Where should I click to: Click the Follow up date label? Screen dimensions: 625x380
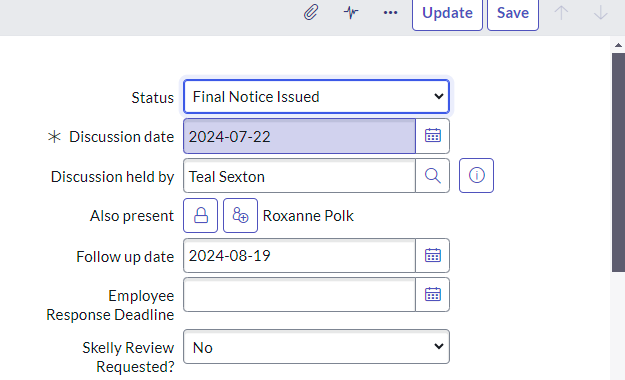click(x=125, y=256)
